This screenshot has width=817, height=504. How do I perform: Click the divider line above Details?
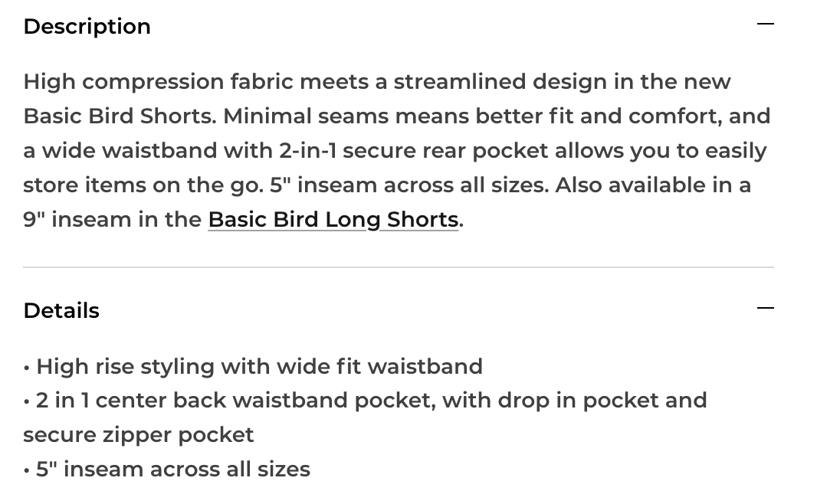(x=399, y=267)
